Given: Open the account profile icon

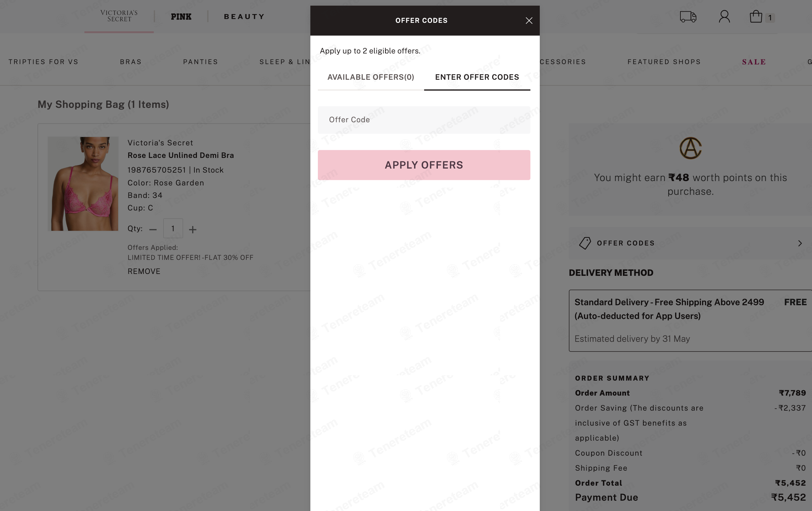Looking at the screenshot, I should tap(724, 17).
